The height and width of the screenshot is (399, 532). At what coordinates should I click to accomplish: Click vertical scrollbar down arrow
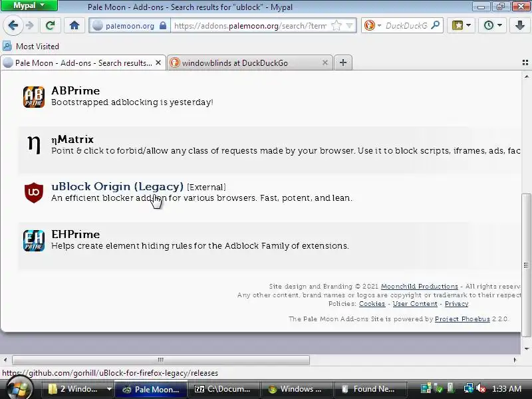[x=527, y=348]
